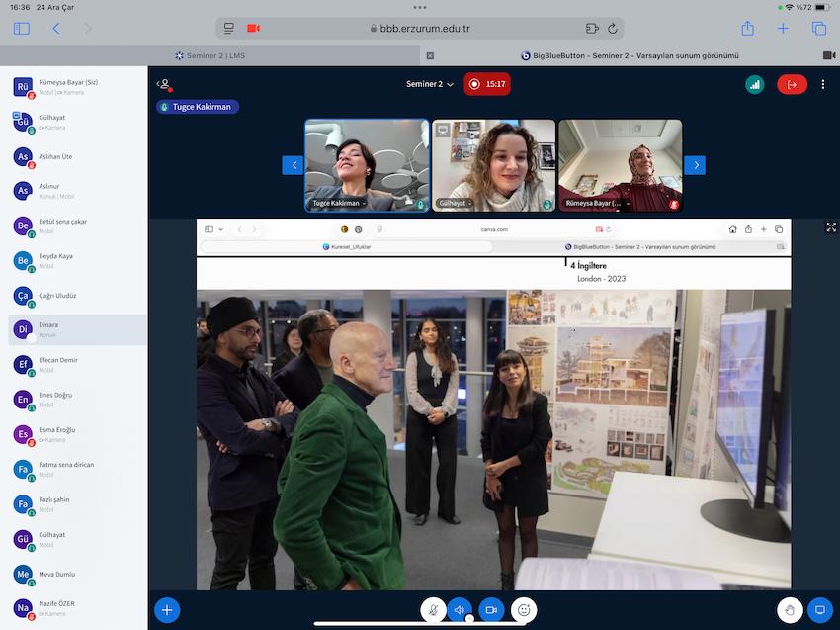Screen dimensions: 840x630
Task: Adjust the audio volume slider handle
Action: (469, 618)
